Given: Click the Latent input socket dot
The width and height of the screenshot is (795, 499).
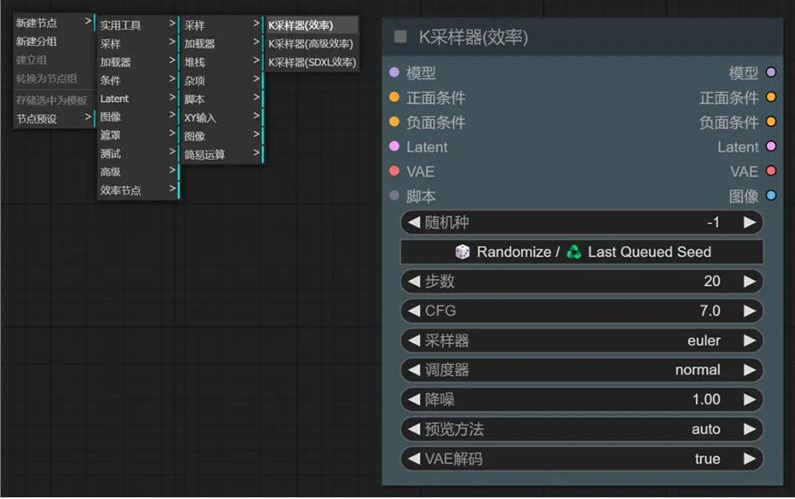Looking at the screenshot, I should (394, 147).
